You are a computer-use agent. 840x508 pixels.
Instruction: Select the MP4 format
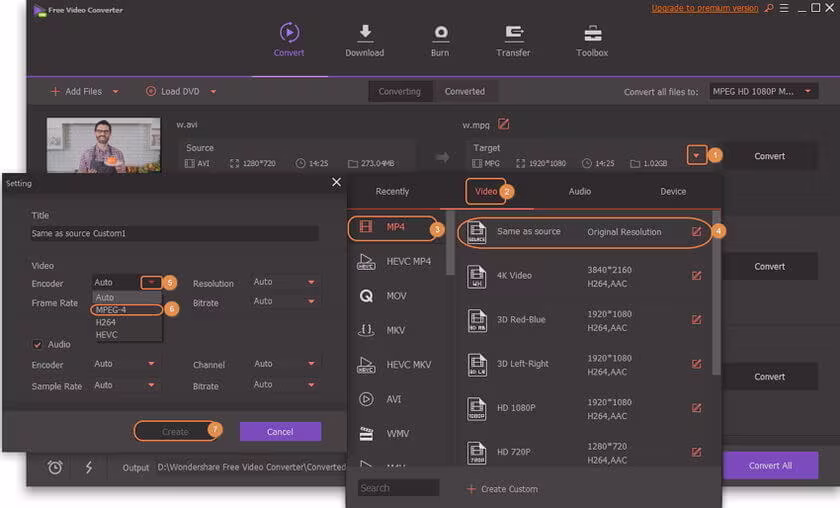(394, 227)
